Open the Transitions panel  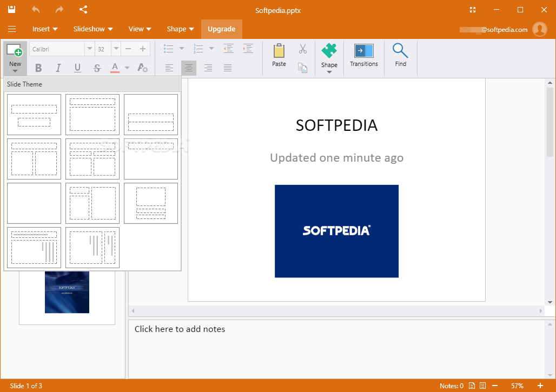tap(364, 55)
